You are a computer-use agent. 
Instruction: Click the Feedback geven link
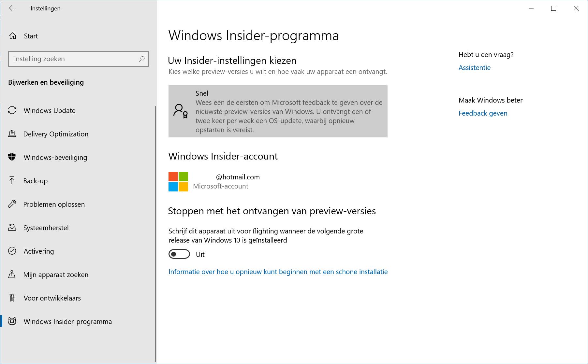483,113
